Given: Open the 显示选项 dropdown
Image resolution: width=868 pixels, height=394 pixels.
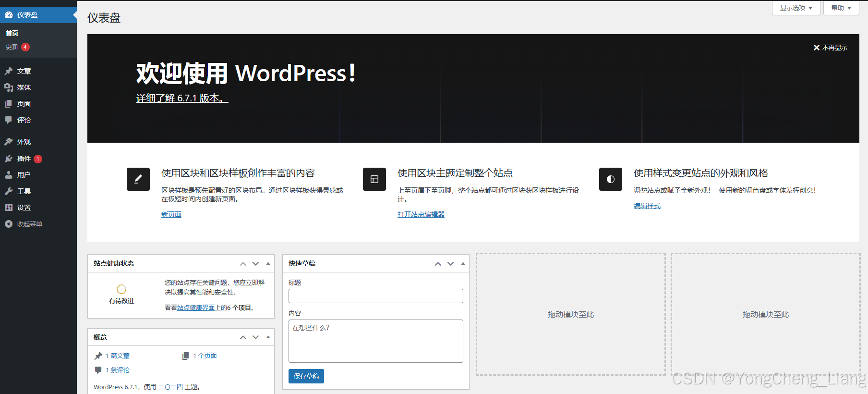Looking at the screenshot, I should (796, 8).
